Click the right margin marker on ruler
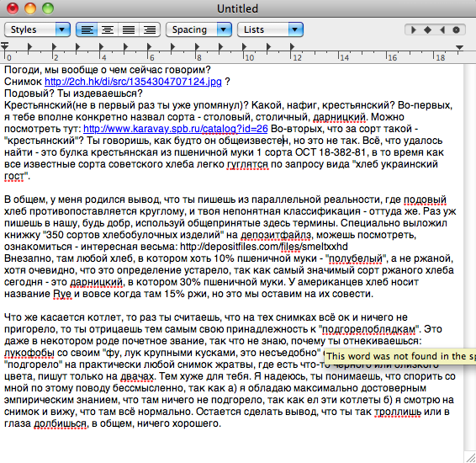The height and width of the screenshot is (463, 476). (x=459, y=47)
